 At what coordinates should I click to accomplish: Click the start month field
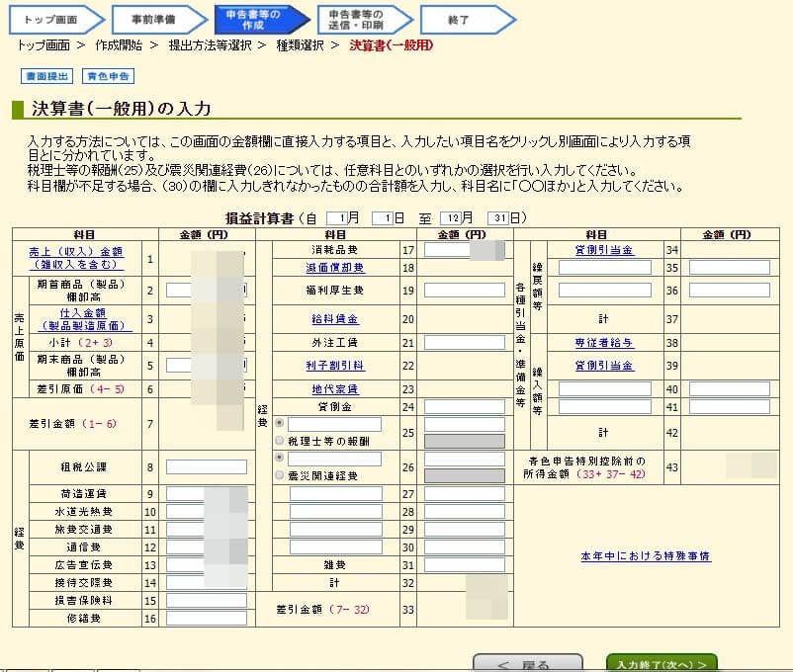click(337, 218)
